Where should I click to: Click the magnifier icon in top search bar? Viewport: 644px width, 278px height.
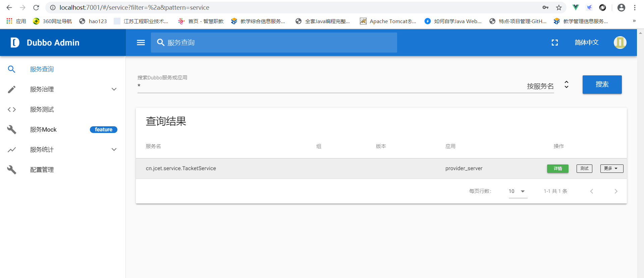pyautogui.click(x=161, y=43)
